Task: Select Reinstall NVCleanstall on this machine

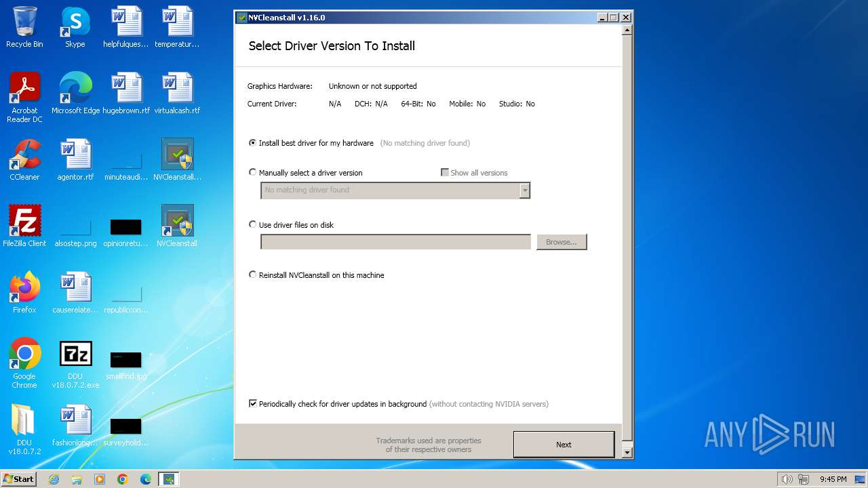Action: (x=316, y=275)
